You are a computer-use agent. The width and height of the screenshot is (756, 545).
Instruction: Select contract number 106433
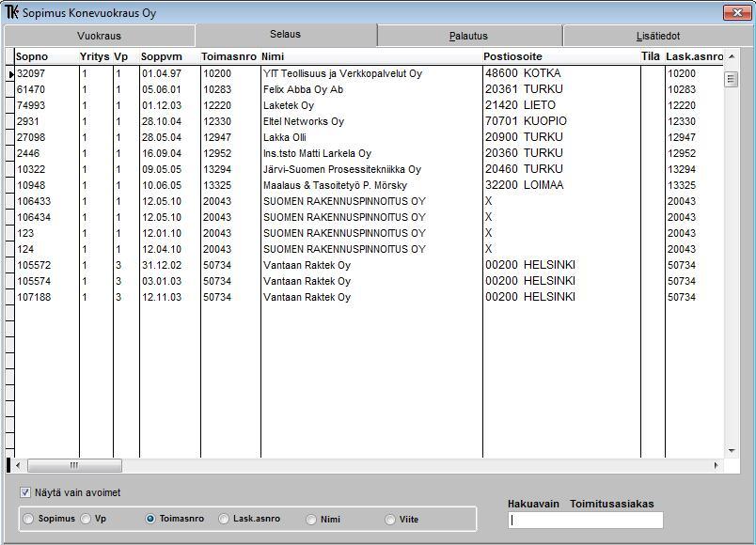(x=47, y=201)
